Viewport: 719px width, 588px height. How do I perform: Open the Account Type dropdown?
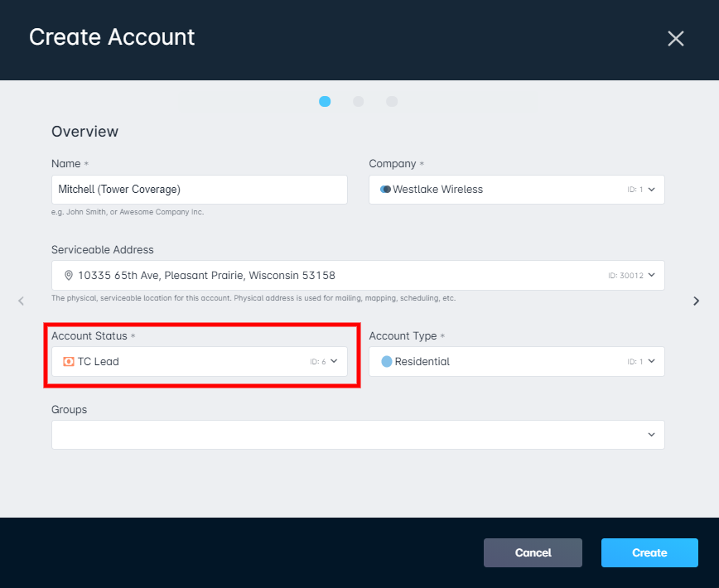coord(517,362)
